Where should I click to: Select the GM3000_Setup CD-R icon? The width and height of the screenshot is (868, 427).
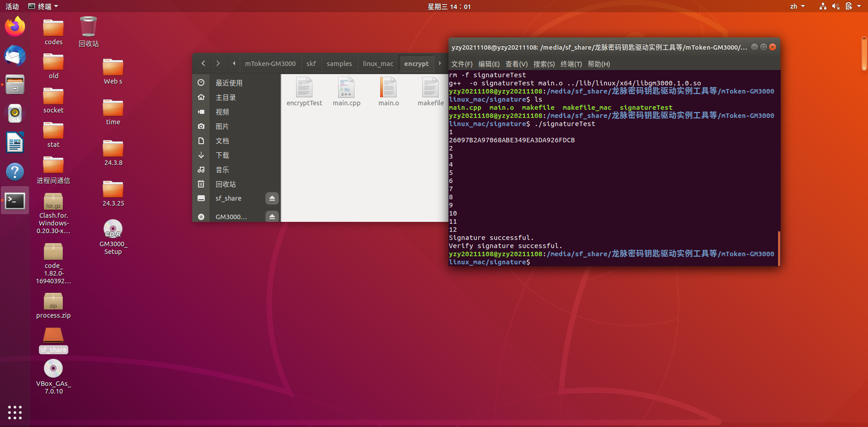(x=113, y=237)
